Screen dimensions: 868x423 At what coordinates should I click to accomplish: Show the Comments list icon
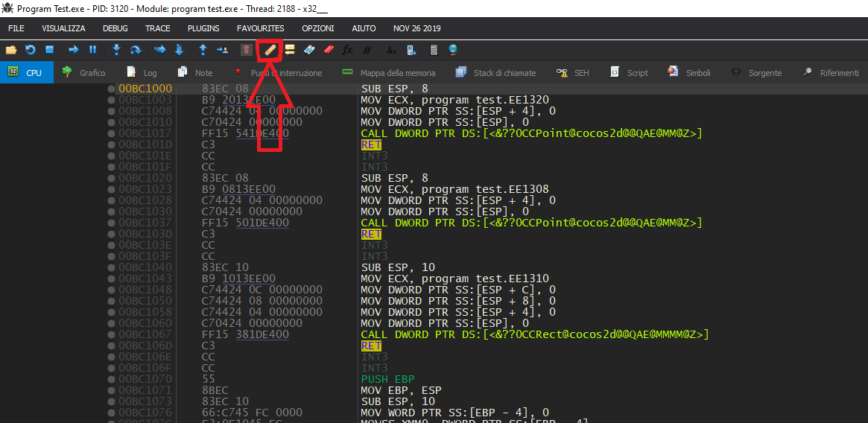pyautogui.click(x=290, y=50)
